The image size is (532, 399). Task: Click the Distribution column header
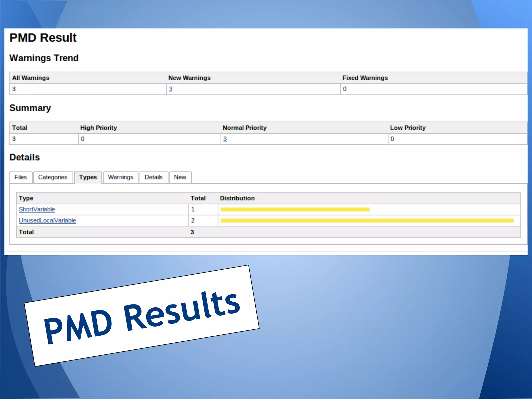point(237,198)
